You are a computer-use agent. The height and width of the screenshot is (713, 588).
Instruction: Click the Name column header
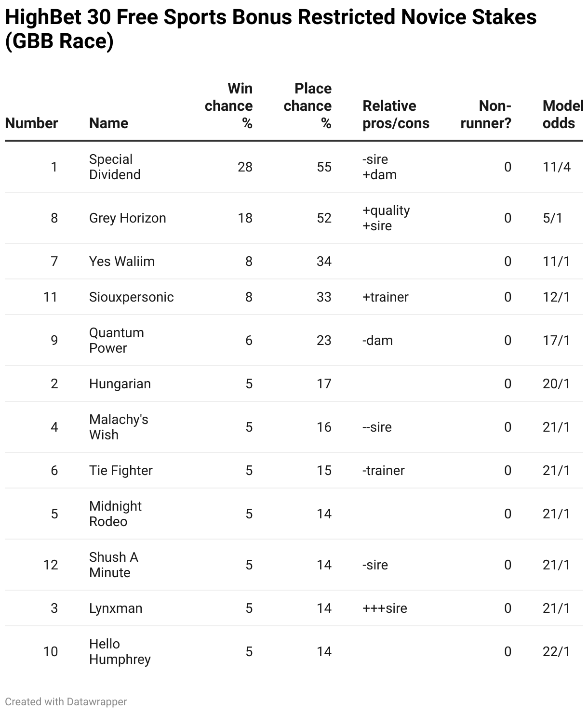[108, 123]
